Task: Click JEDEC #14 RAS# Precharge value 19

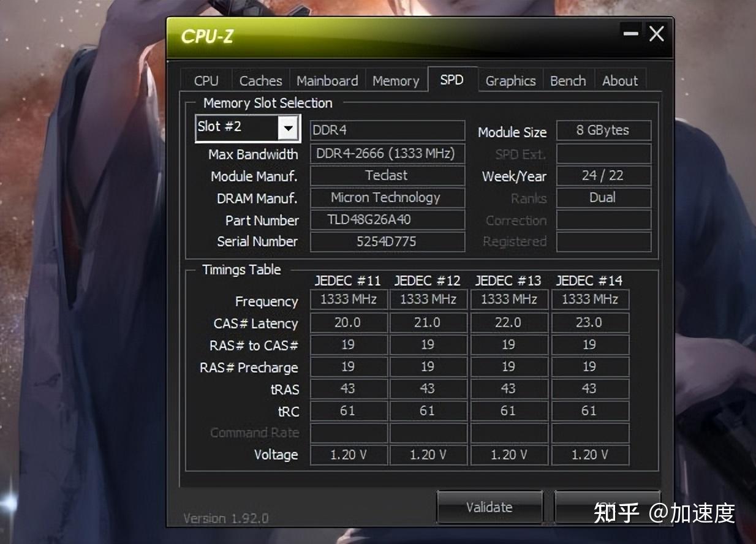Action: click(x=590, y=366)
